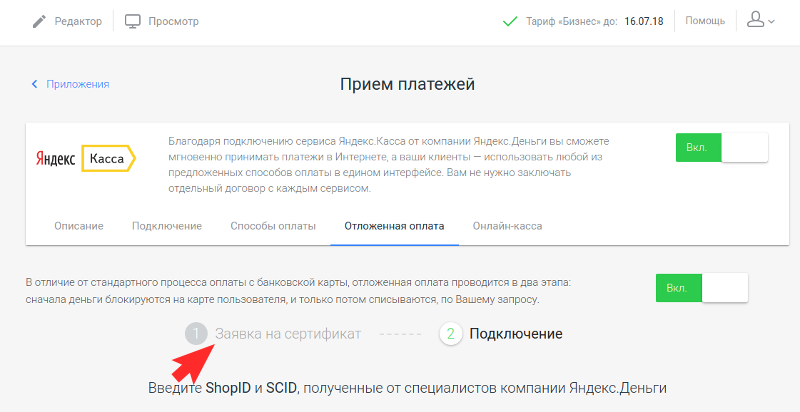Go to step Заявка на сертификат
The height and width of the screenshot is (412, 800).
(x=288, y=334)
